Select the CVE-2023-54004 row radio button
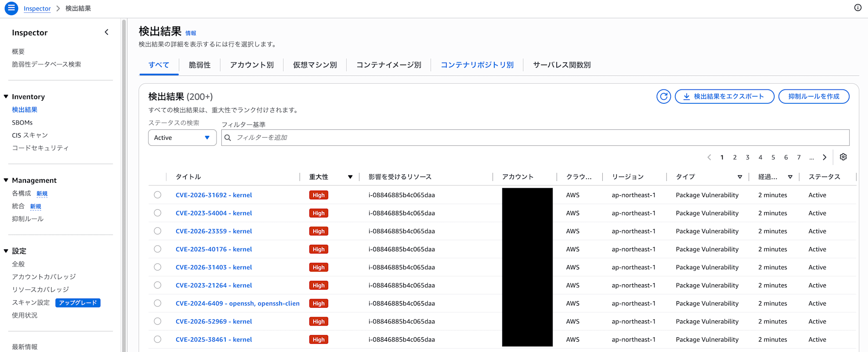 click(158, 213)
